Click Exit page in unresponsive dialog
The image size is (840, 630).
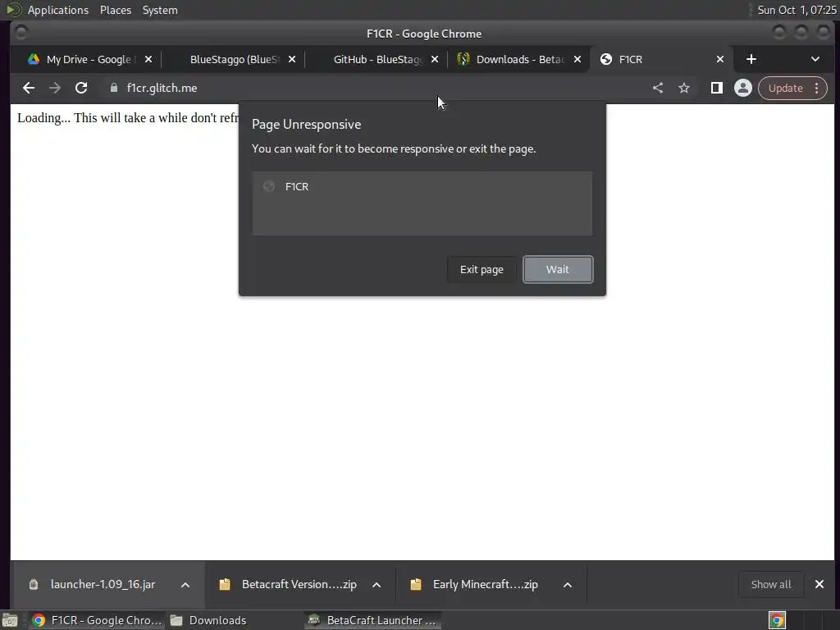point(482,269)
